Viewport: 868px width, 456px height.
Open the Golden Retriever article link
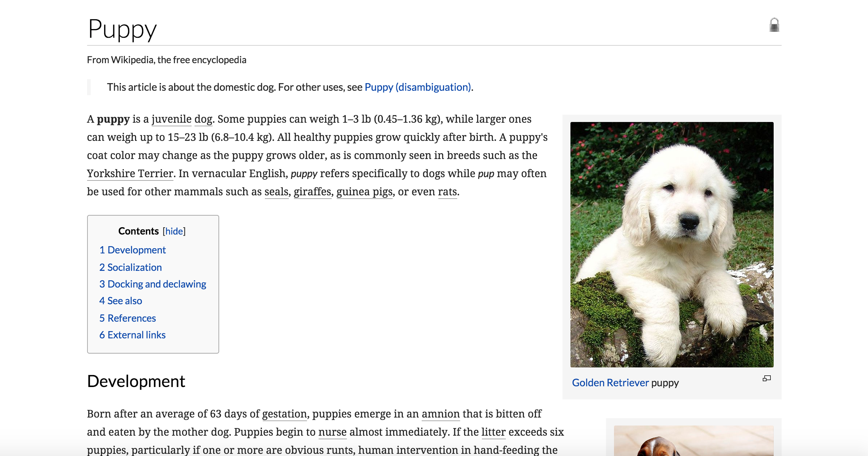click(610, 382)
